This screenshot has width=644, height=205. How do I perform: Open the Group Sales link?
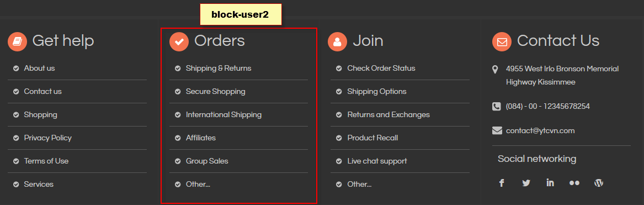[x=207, y=161]
